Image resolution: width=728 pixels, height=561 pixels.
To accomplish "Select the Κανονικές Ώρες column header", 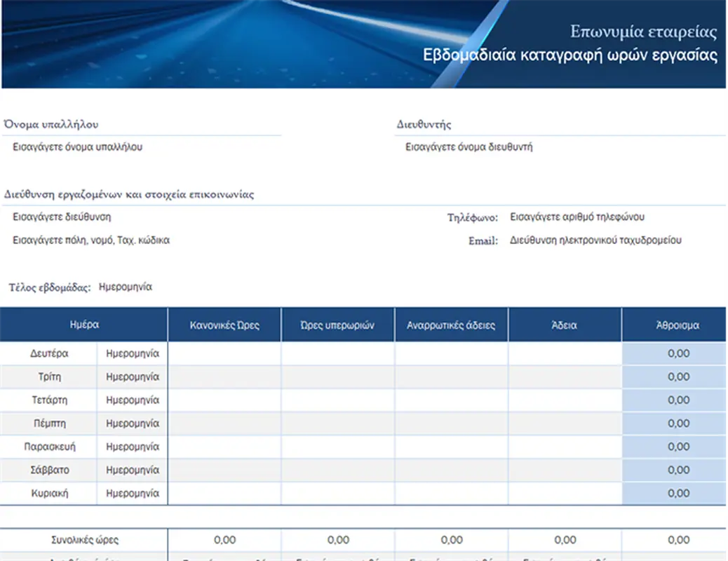I will [224, 325].
